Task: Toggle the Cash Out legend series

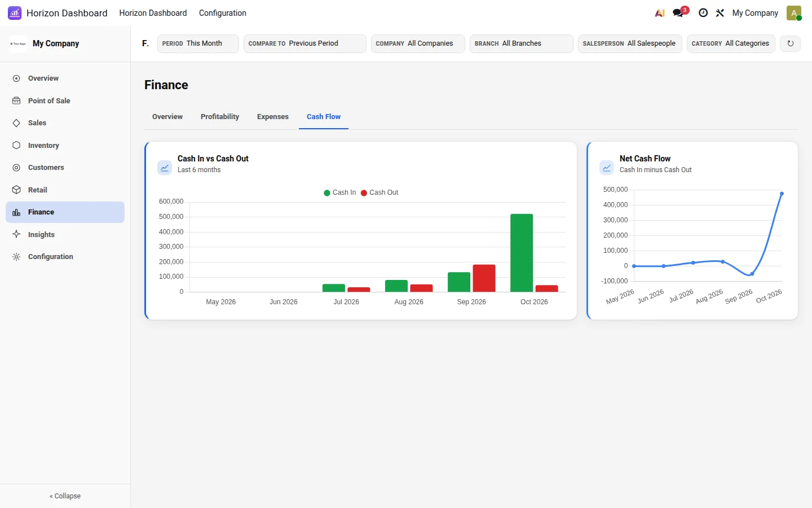Action: 379,192
